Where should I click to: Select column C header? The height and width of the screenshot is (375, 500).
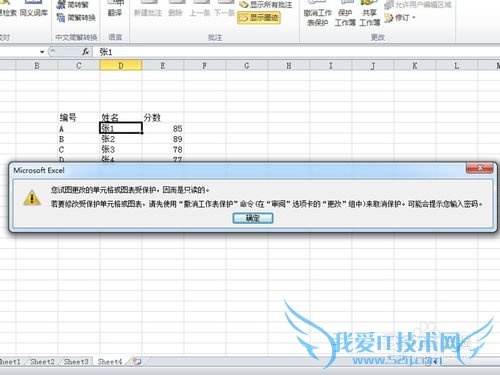pyautogui.click(x=79, y=65)
